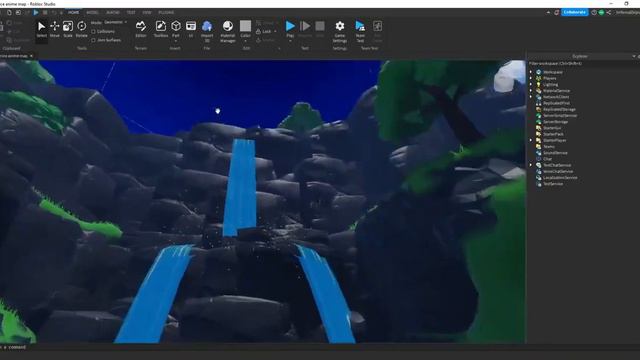Click the help question mark icon

pos(594,12)
